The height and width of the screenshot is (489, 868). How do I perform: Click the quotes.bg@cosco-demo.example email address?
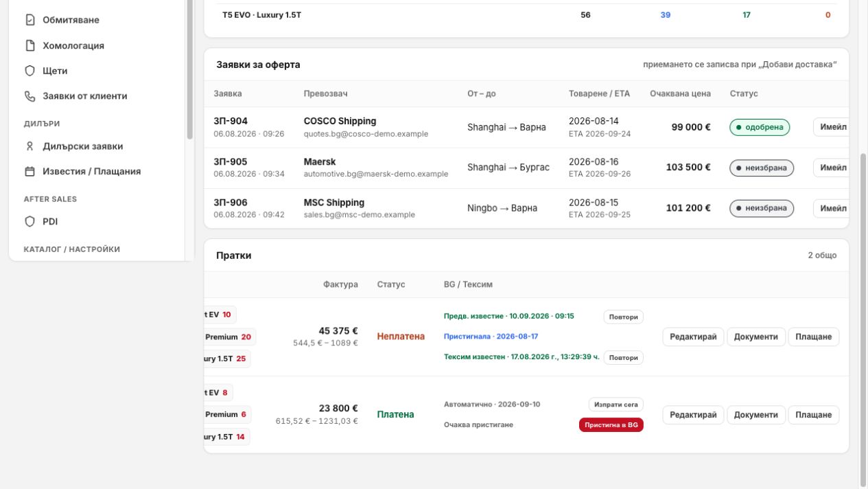(366, 134)
